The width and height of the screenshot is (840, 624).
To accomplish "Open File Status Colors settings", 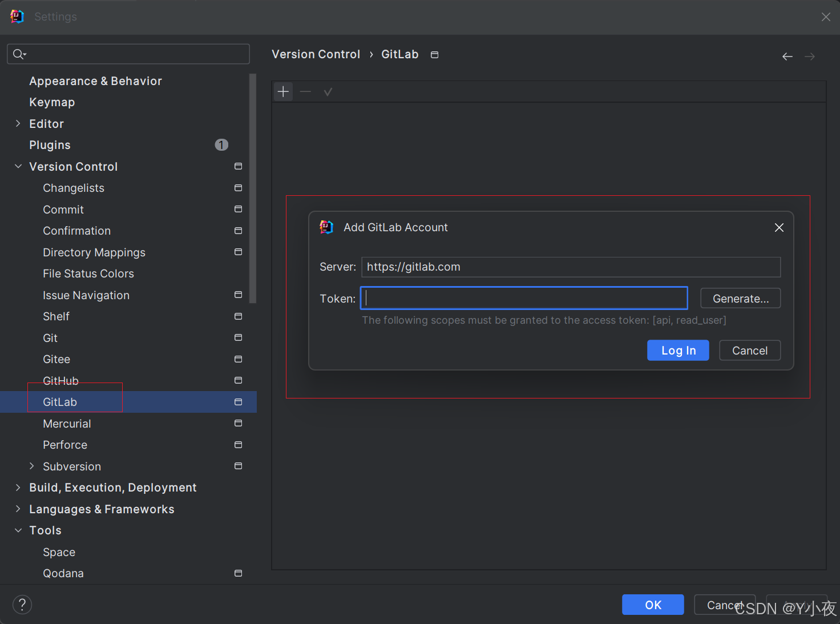I will pos(88,273).
